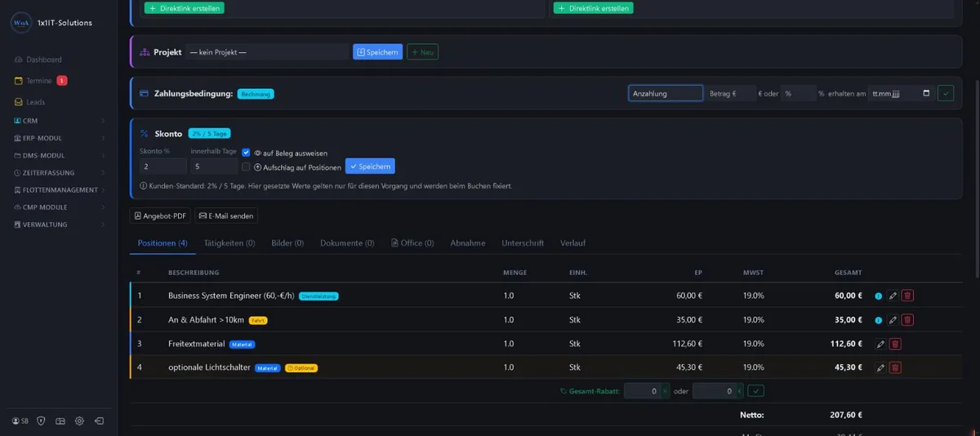Click the red Termine notification badge
This screenshot has height=436, width=980.
pos(62,81)
